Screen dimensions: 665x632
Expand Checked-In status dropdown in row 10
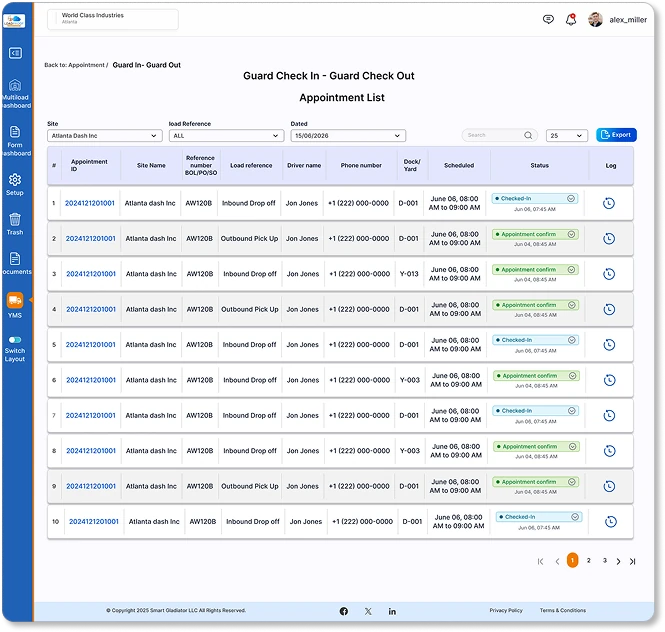click(x=575, y=517)
